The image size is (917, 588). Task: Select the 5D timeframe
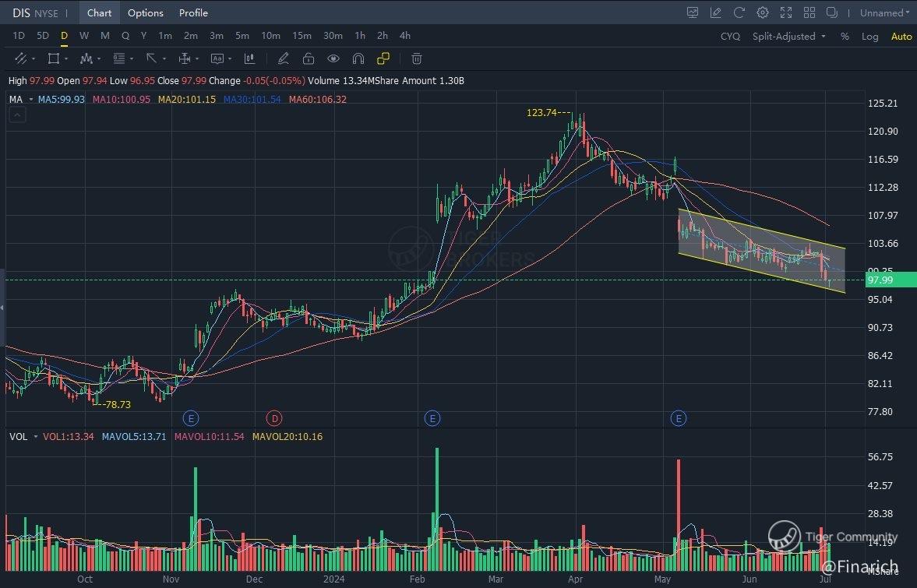[x=43, y=36]
